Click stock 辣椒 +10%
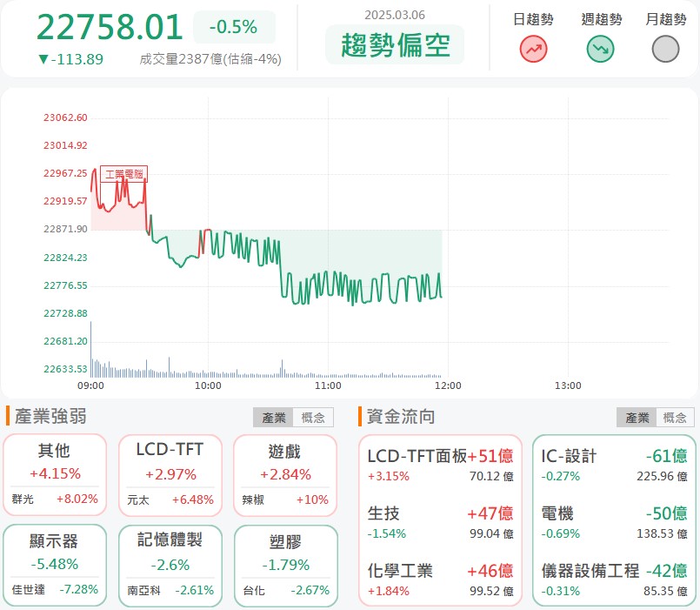 [285, 499]
